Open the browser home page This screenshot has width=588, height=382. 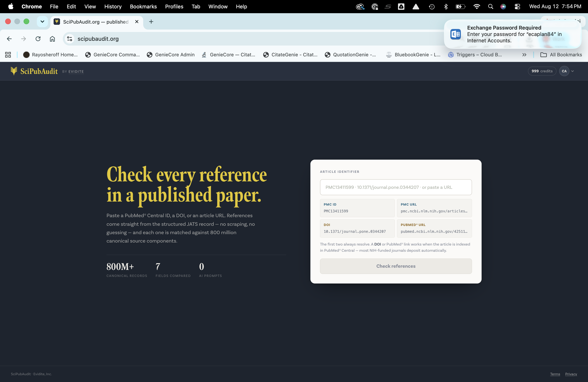[52, 39]
